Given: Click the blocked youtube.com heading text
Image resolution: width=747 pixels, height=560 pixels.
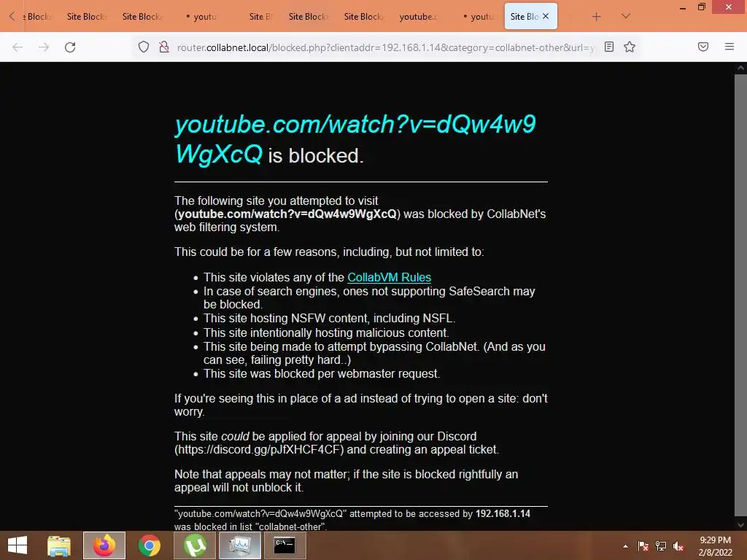Looking at the screenshot, I should [355, 139].
